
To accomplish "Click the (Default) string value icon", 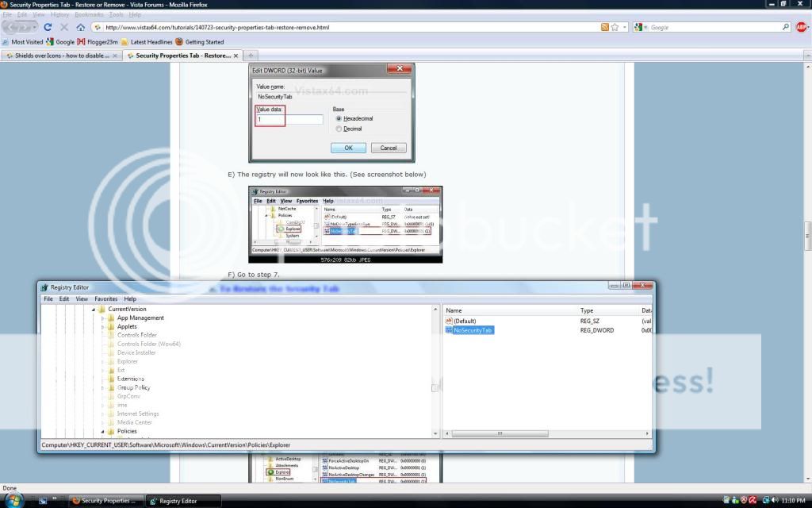I will tap(449, 321).
